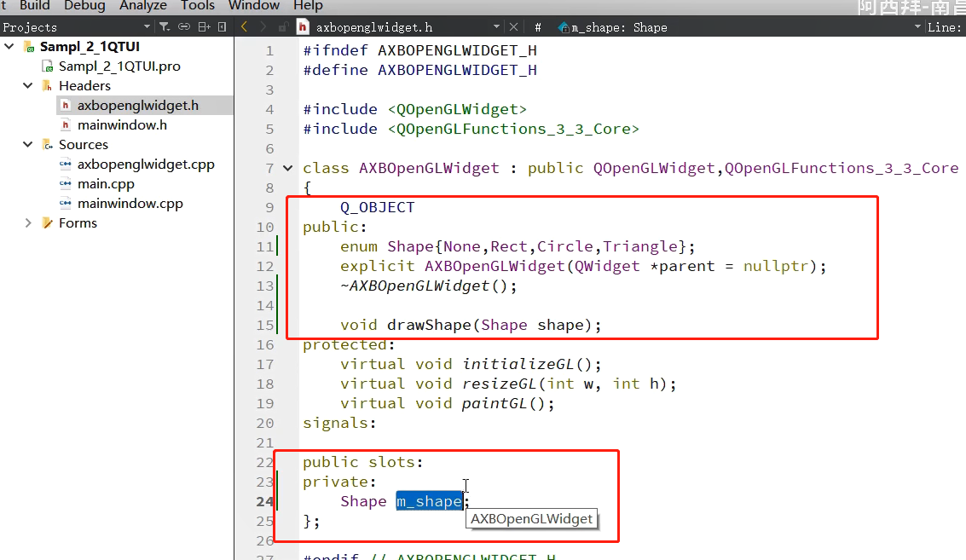Screen dimensions: 966x560
Task: Go forward with the right arrow in editor toolbar
Action: click(x=263, y=27)
